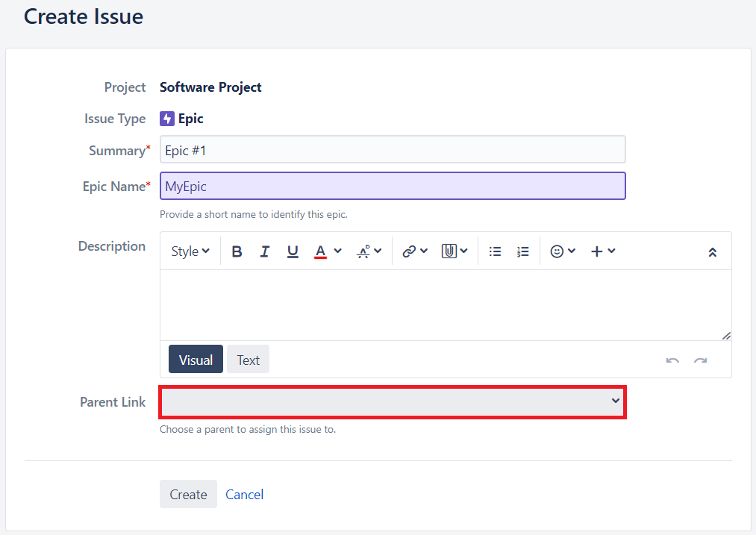756x535 pixels.
Task: Apply italic formatting to description text
Action: click(x=264, y=251)
